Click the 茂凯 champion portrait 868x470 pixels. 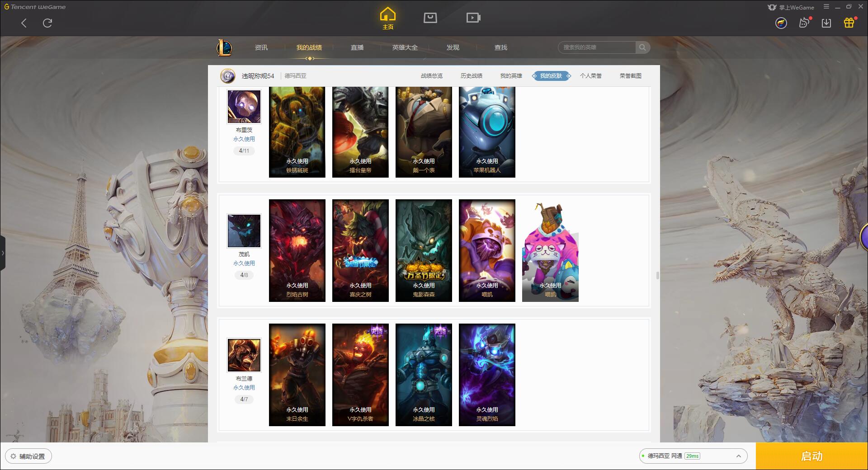[x=244, y=231]
